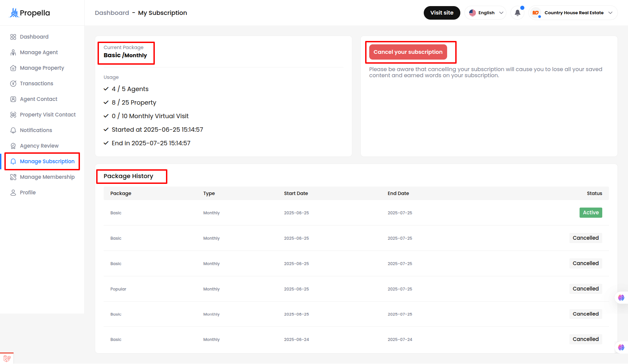Click start date 2025-06-24 cell
The height and width of the screenshot is (364, 628).
pyautogui.click(x=296, y=340)
